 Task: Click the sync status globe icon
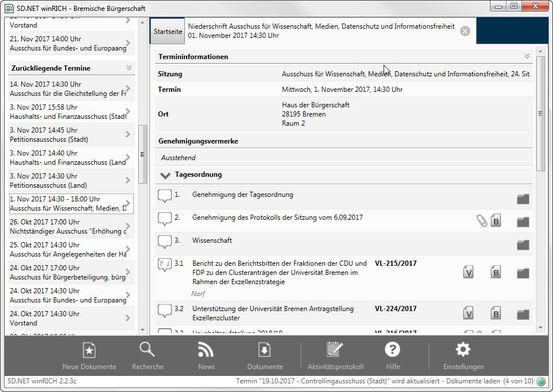541,382
